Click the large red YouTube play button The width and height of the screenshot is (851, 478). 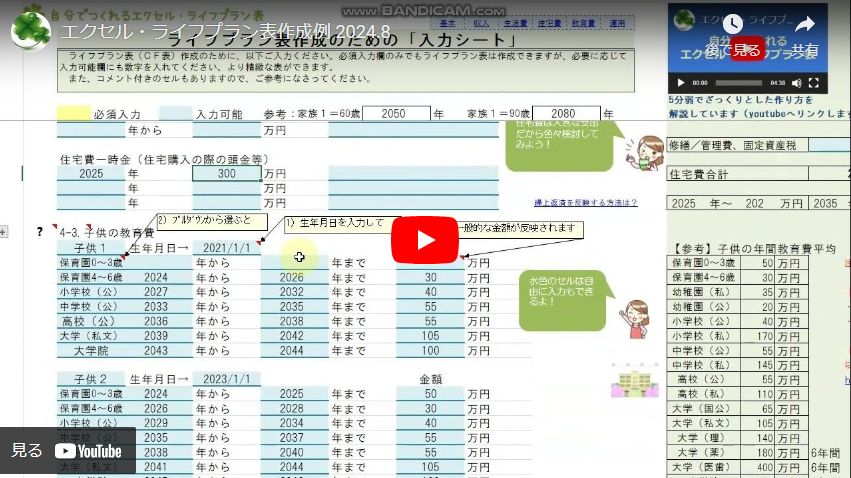[424, 240]
